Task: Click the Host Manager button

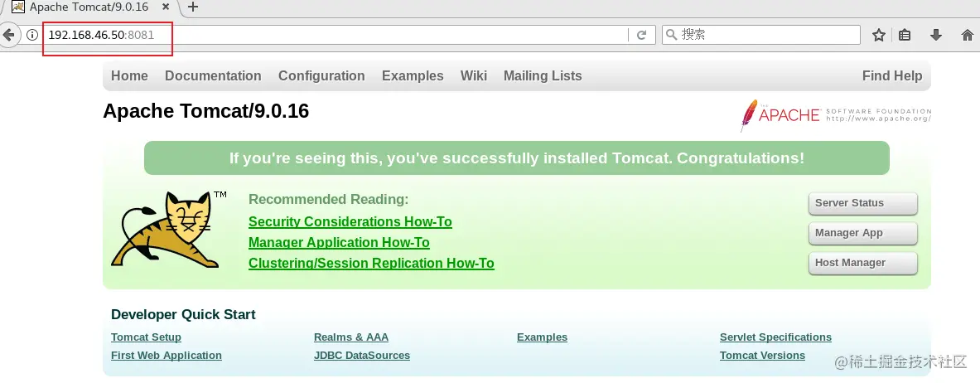Action: pos(863,264)
